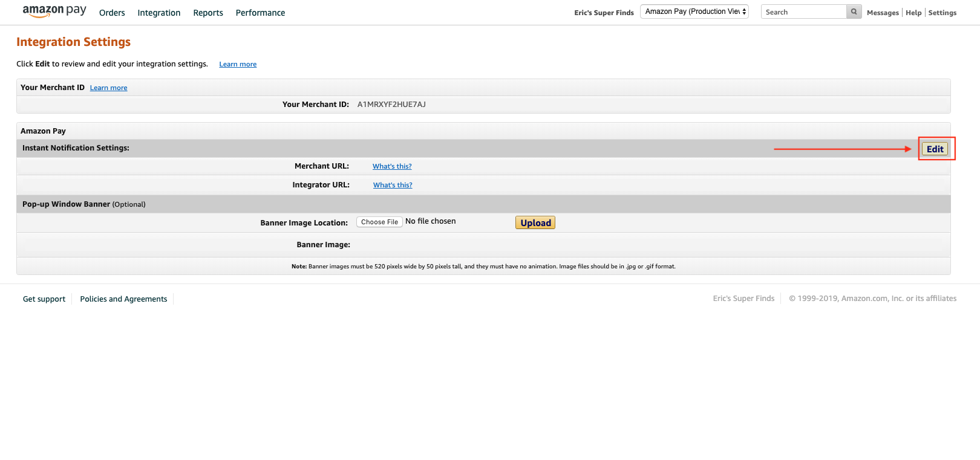Open Settings link in header
980x460 pixels.
[942, 13]
